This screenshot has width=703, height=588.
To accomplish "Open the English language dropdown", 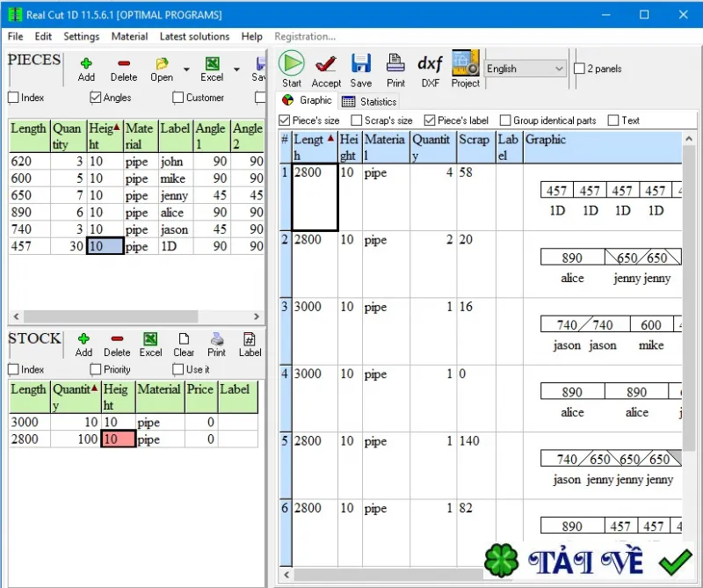I will click(525, 69).
